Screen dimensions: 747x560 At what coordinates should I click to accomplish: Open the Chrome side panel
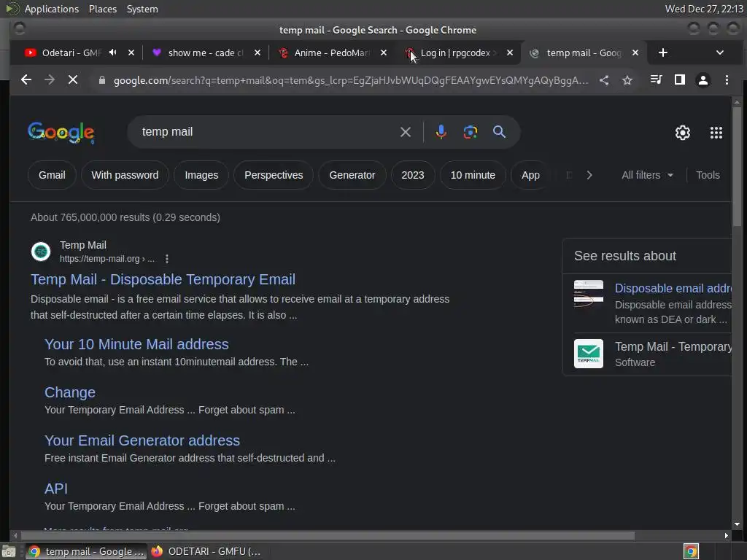pos(680,79)
